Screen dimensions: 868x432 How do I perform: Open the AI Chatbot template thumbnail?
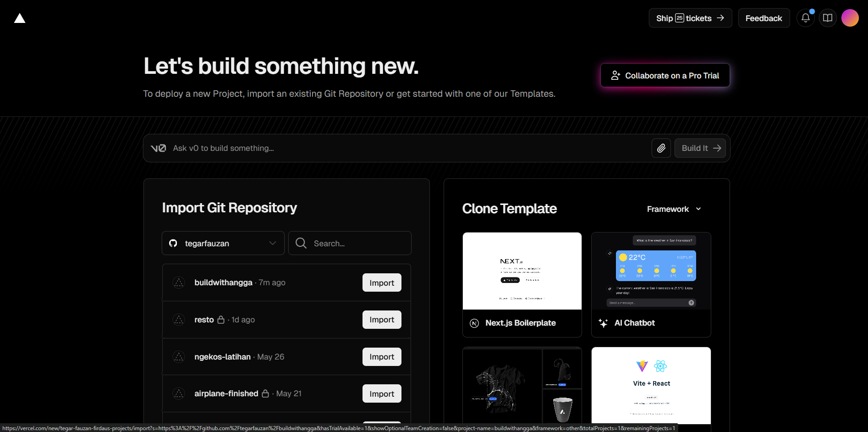click(x=651, y=271)
